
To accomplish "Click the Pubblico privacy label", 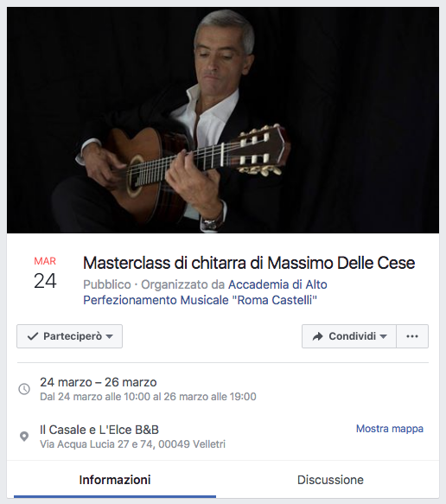I will click(x=107, y=284).
